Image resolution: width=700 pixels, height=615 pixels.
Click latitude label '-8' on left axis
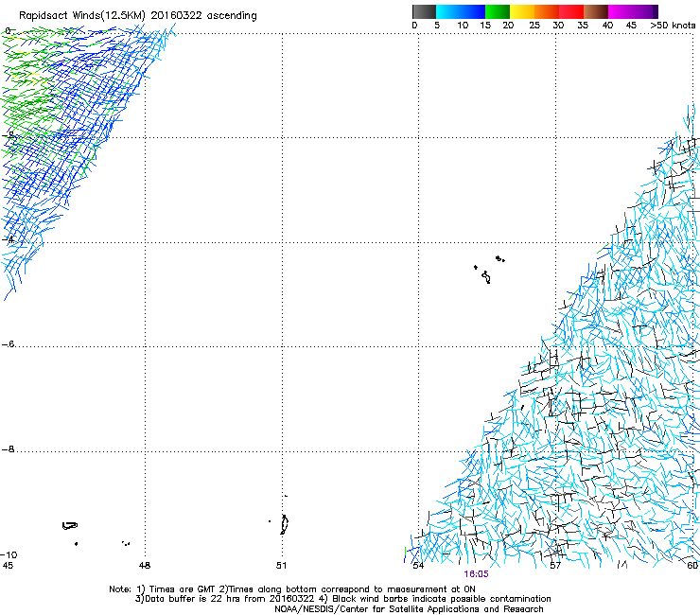[x=9, y=448]
